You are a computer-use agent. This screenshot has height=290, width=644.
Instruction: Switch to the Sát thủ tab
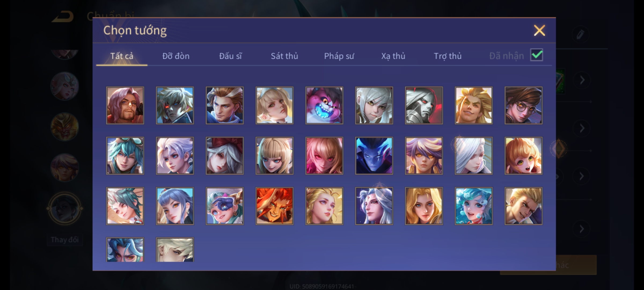284,56
